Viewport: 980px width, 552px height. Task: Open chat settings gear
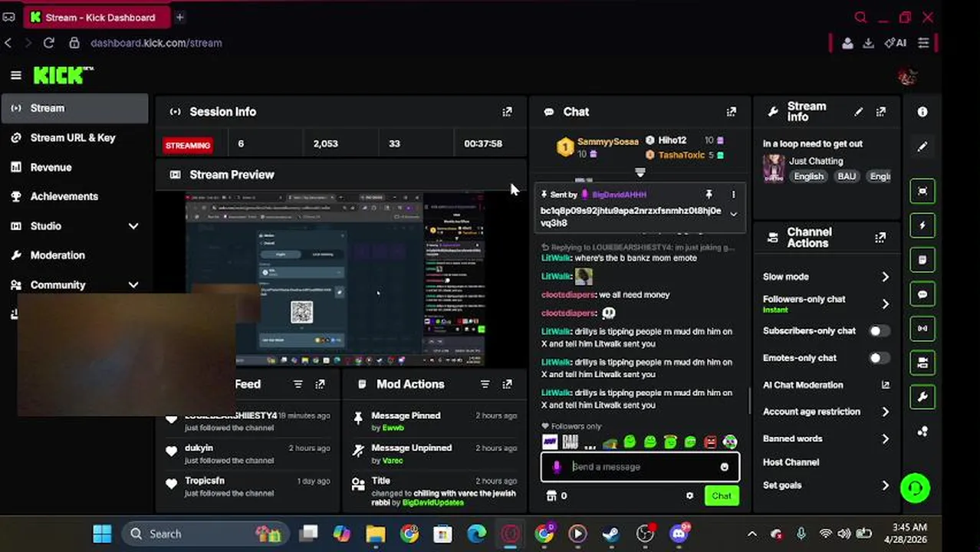[x=689, y=496]
